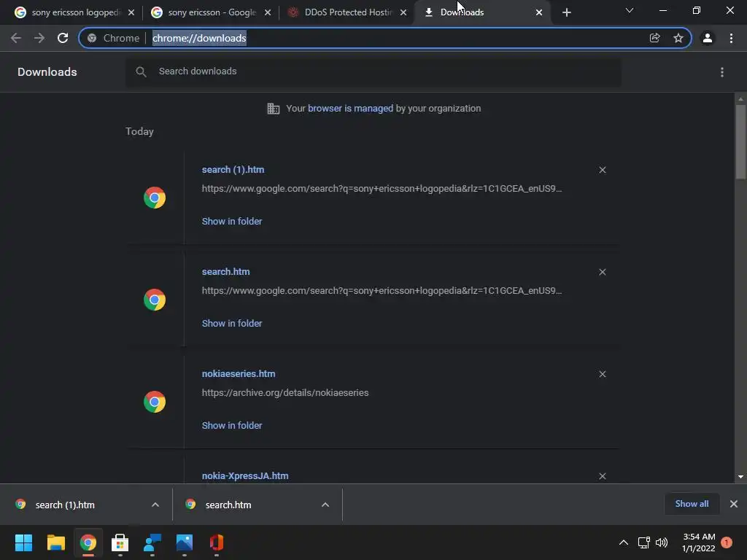Click the archive.org/details/nokiaeseries URL
747x560 pixels.
(x=285, y=393)
